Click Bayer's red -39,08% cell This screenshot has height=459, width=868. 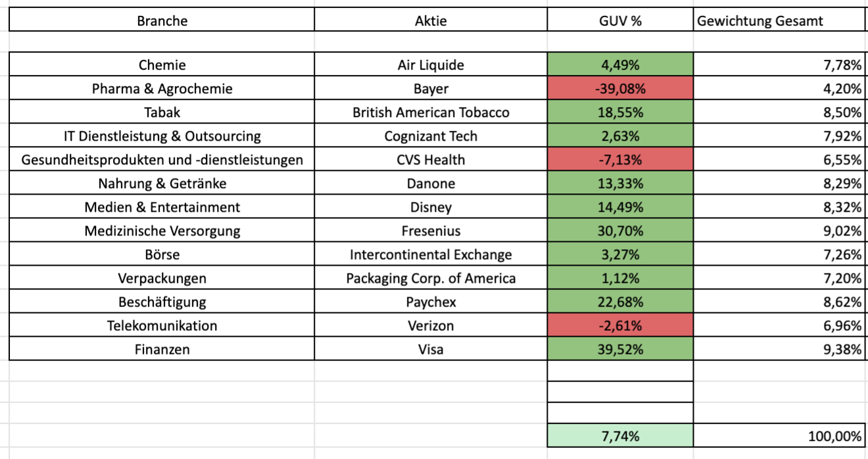coord(620,89)
